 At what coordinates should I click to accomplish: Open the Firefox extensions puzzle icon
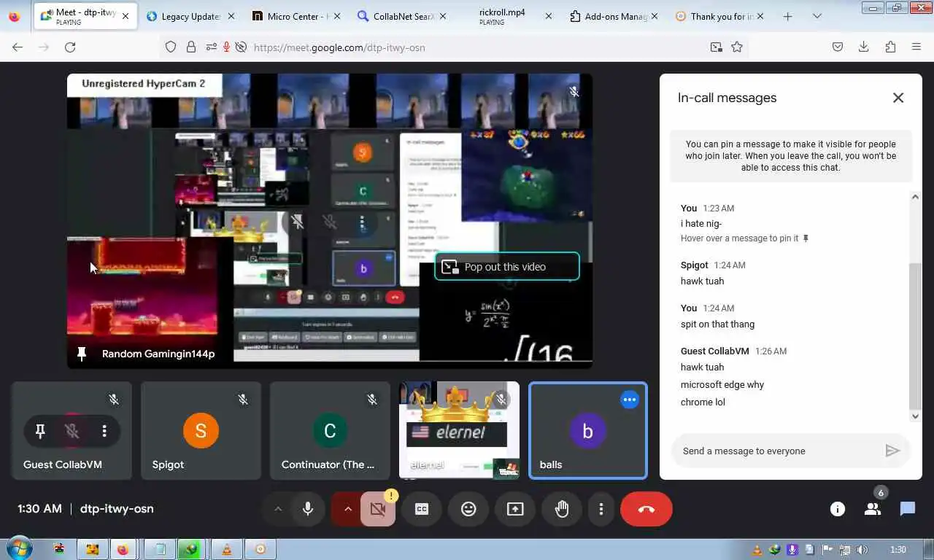pyautogui.click(x=890, y=47)
